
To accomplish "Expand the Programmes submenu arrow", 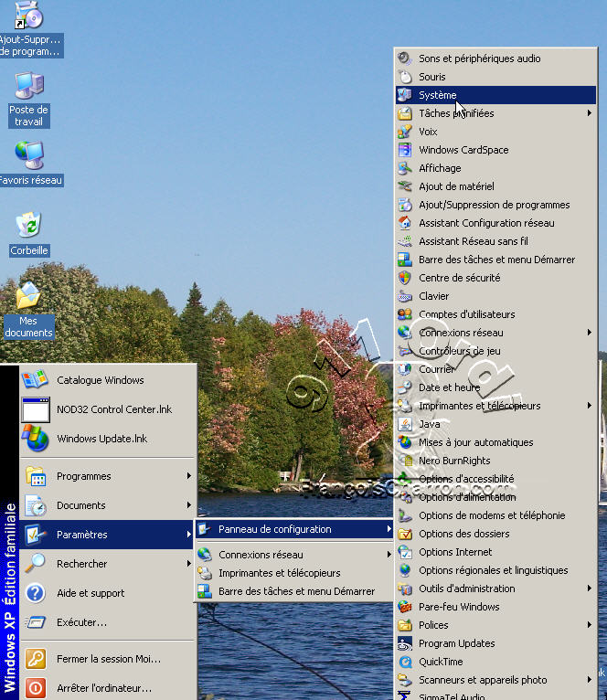I will (189, 476).
